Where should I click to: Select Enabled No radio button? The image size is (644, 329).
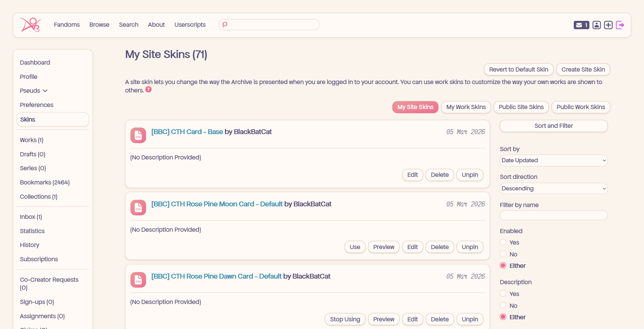503,254
